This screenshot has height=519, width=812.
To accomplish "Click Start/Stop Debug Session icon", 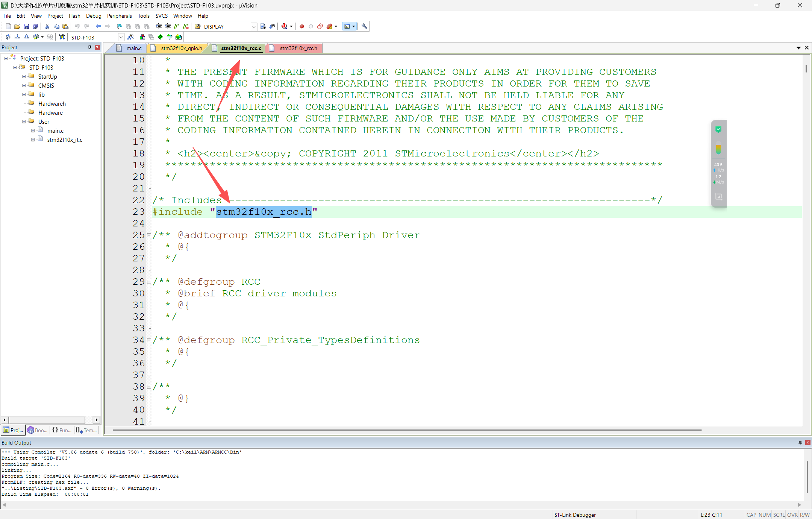I will point(285,26).
